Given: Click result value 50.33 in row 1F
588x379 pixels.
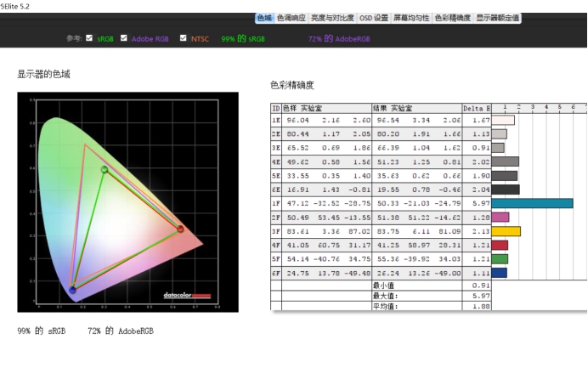Looking at the screenshot, I should point(388,204).
